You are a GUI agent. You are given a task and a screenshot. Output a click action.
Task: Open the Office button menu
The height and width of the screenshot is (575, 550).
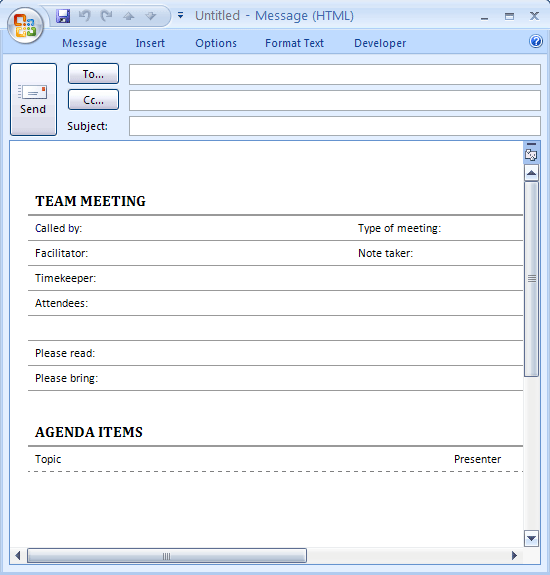[x=25, y=26]
